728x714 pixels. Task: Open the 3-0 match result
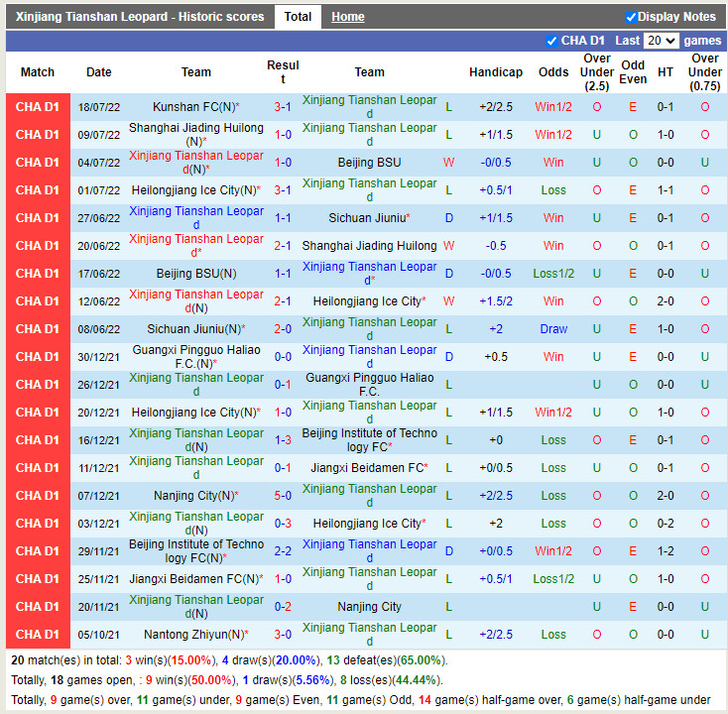click(283, 635)
